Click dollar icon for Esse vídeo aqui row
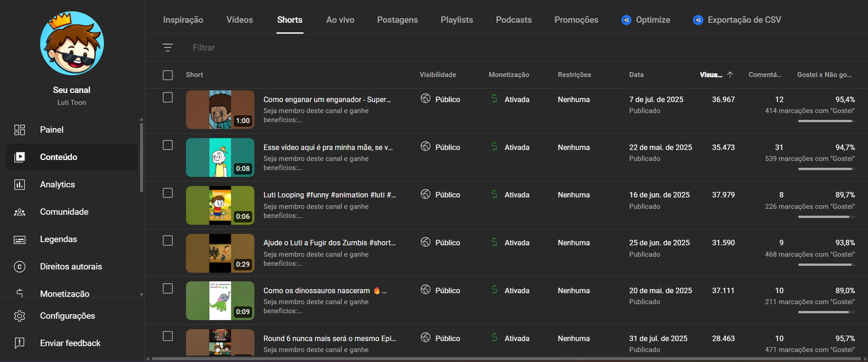 494,147
